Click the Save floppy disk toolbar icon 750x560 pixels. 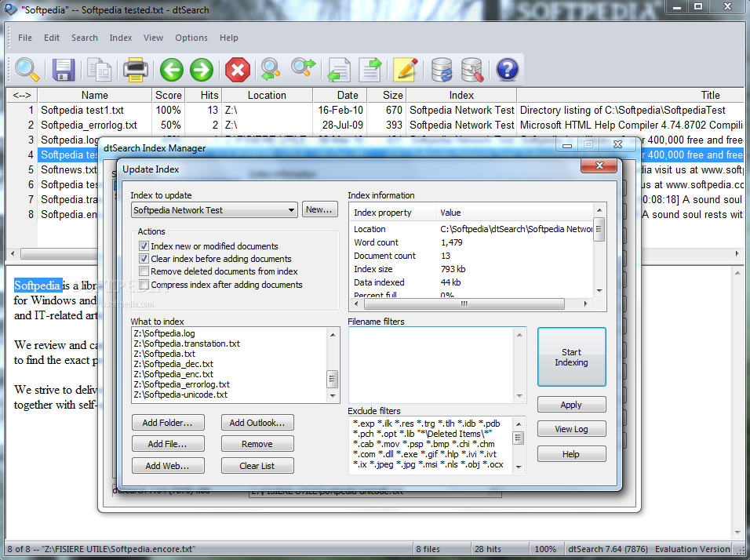click(x=63, y=70)
